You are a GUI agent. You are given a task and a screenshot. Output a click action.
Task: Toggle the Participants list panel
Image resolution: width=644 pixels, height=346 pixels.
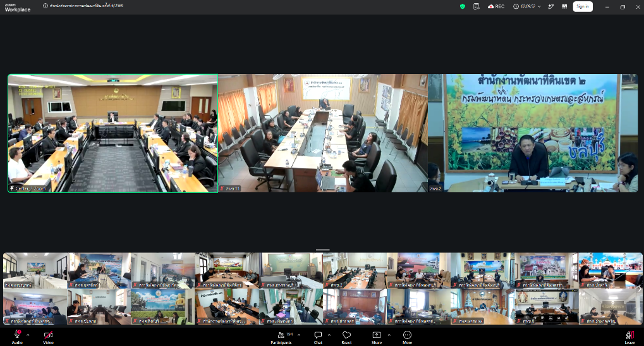pos(282,338)
